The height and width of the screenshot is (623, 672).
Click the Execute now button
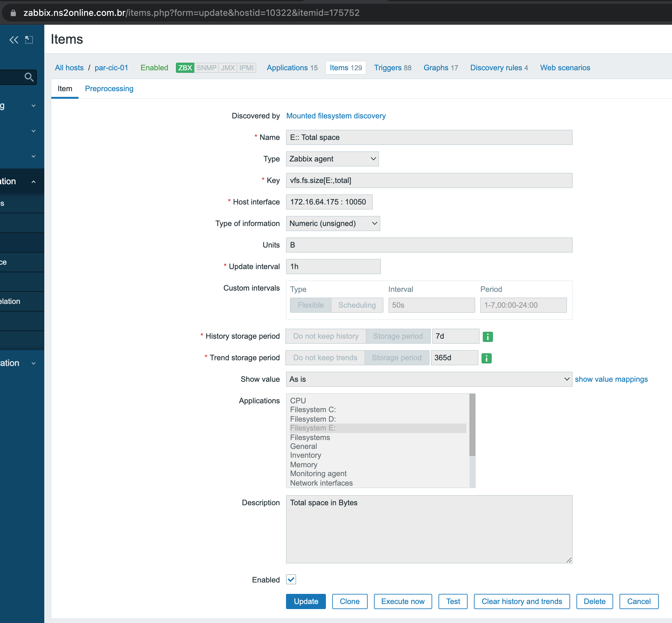click(402, 601)
